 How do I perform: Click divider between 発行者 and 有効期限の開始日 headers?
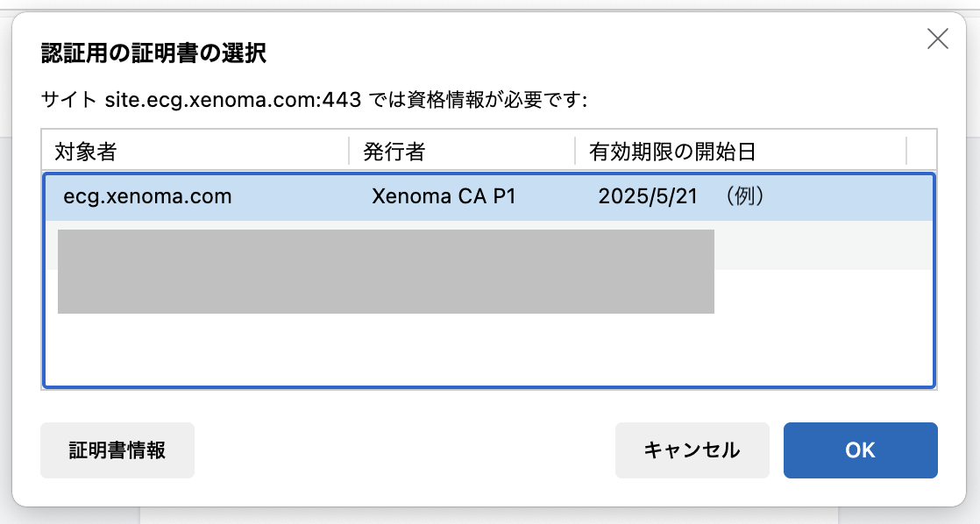(575, 152)
